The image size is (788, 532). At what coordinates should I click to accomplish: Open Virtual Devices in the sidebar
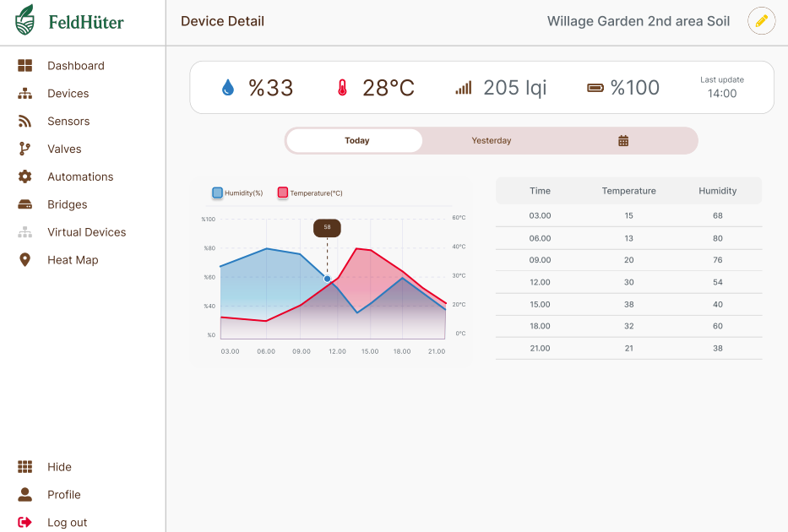point(86,232)
